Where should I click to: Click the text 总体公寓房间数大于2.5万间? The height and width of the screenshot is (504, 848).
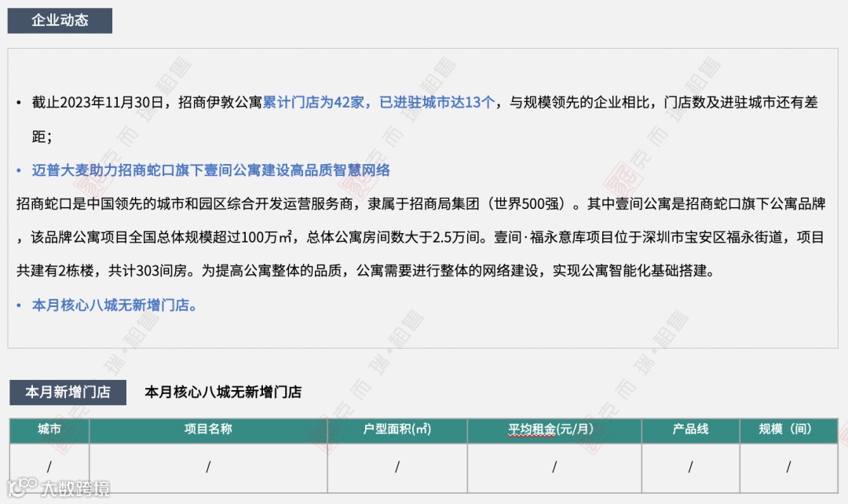[393, 237]
